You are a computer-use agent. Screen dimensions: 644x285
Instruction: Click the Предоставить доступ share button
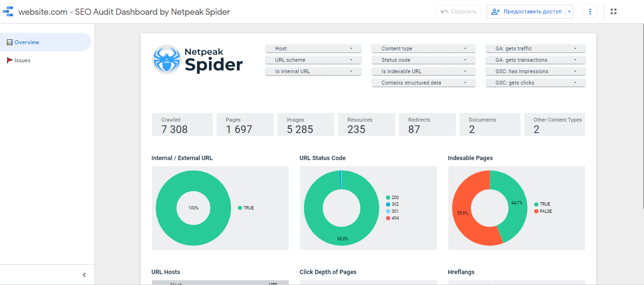pyautogui.click(x=526, y=11)
